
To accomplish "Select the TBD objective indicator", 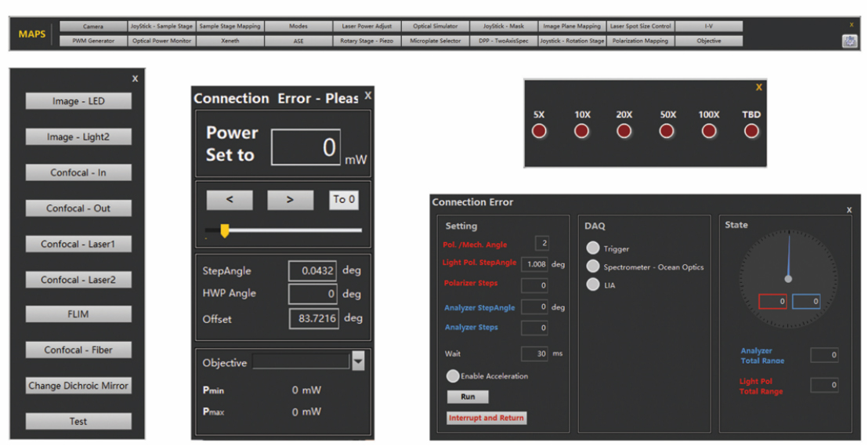I will 751,132.
